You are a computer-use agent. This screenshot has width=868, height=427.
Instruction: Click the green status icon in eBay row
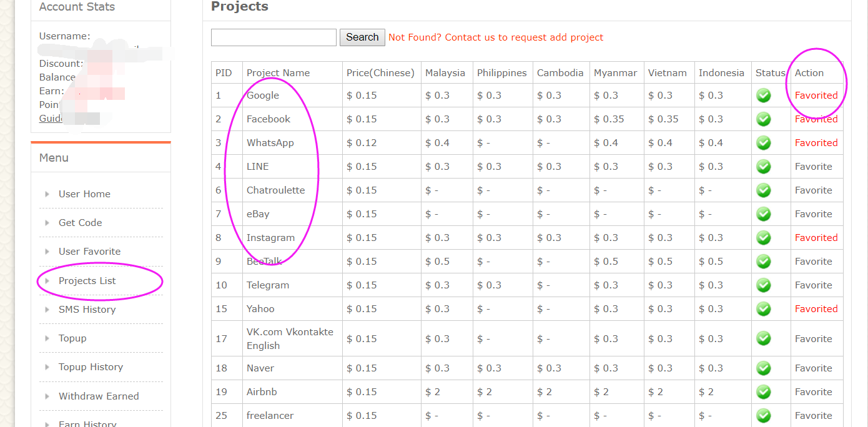pyautogui.click(x=763, y=214)
